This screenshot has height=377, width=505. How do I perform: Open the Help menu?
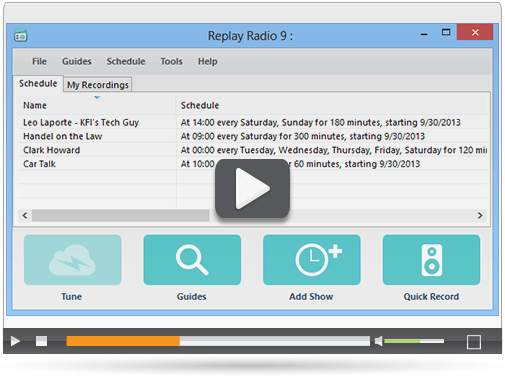pos(208,62)
